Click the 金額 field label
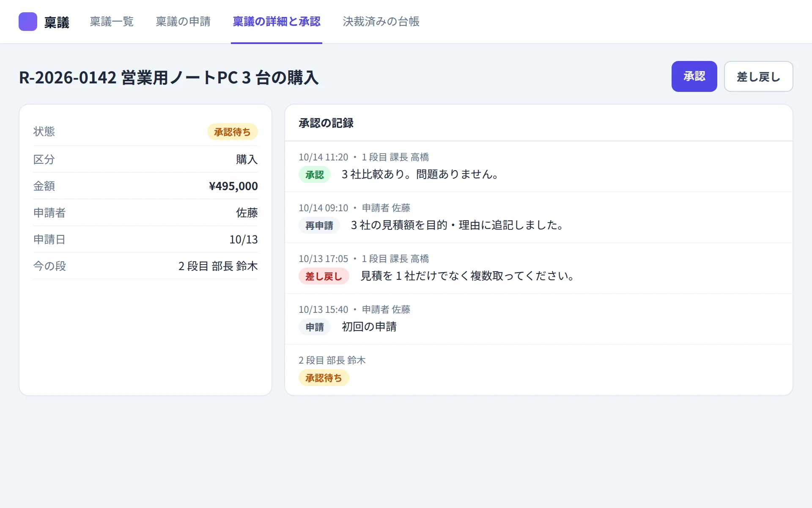 (44, 186)
